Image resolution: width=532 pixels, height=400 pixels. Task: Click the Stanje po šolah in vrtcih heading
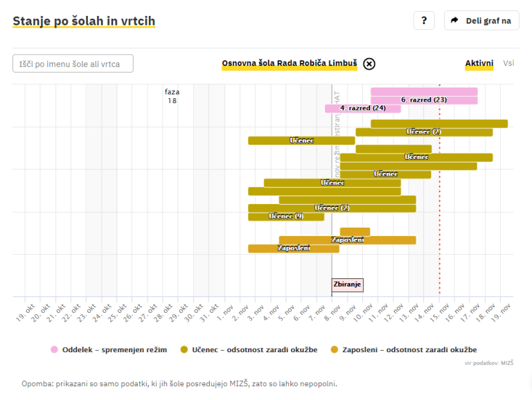click(x=83, y=21)
